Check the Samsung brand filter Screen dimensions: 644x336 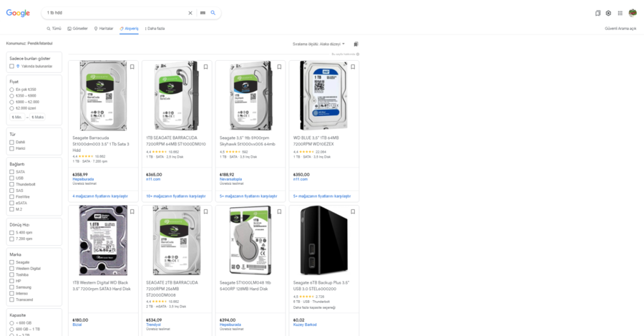(11, 287)
